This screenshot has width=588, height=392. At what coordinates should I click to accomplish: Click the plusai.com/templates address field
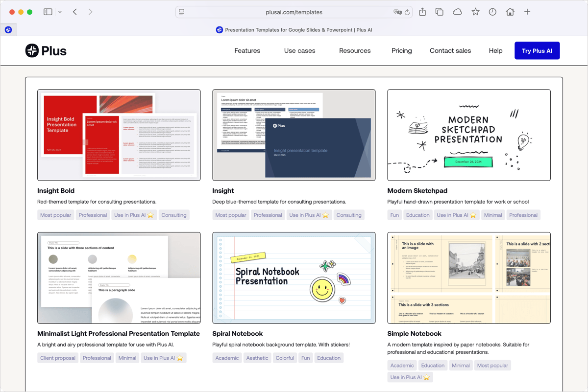point(294,12)
